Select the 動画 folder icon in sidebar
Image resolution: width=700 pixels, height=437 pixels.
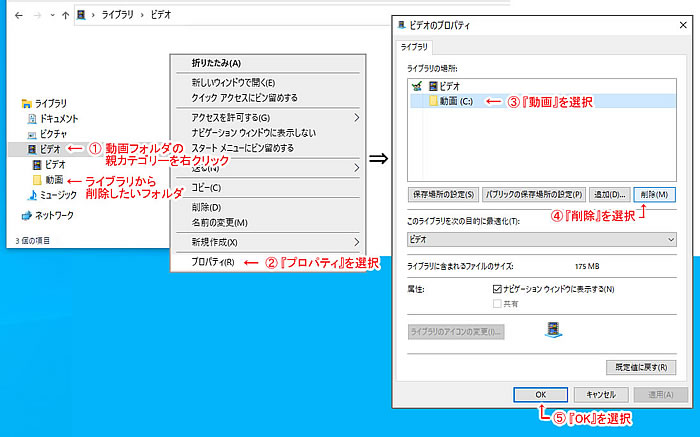point(37,179)
